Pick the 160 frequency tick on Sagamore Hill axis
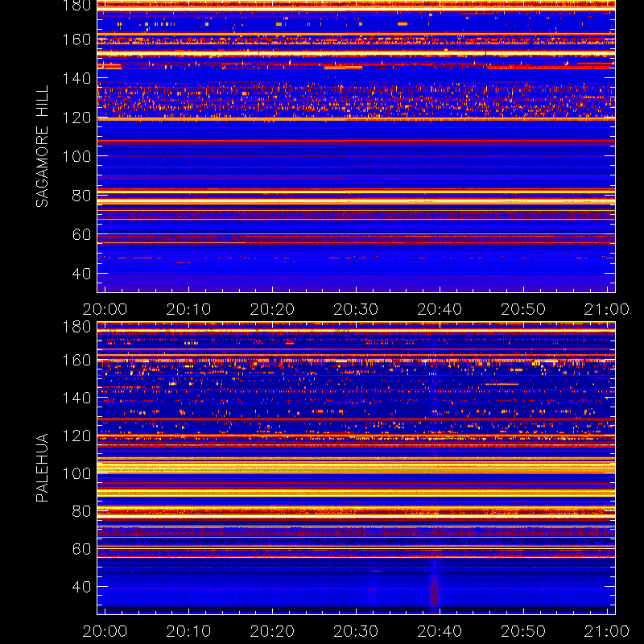Image resolution: width=644 pixels, height=644 pixels. pyautogui.click(x=76, y=39)
